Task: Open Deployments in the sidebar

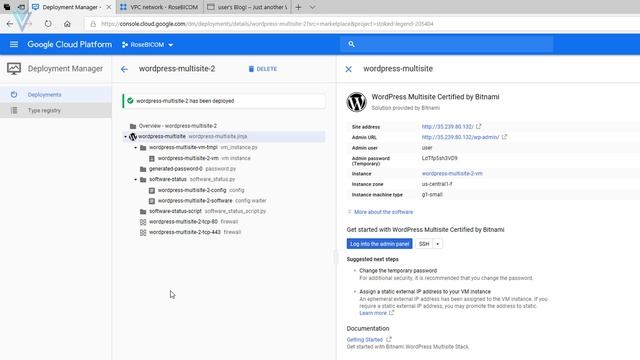Action: tap(44, 95)
